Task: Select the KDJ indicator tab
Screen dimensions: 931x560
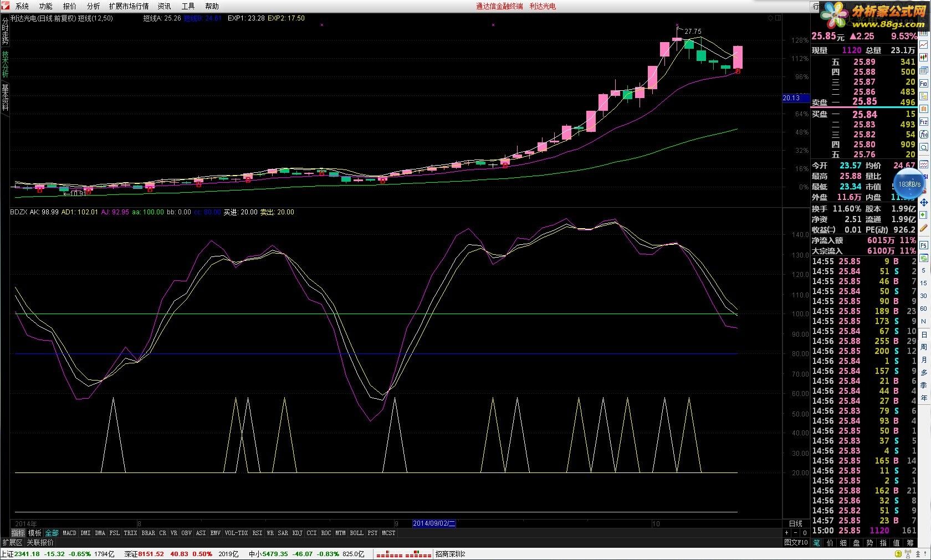Action: click(x=298, y=533)
